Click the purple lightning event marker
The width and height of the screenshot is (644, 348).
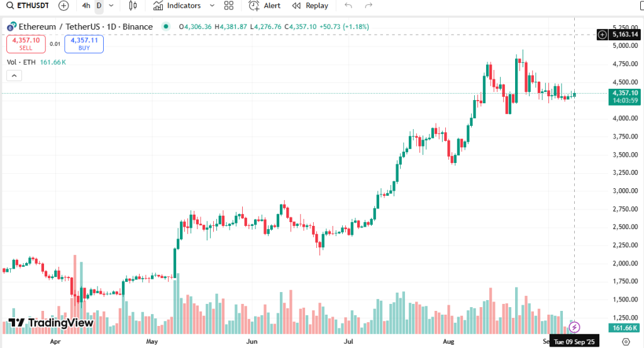pos(574,327)
